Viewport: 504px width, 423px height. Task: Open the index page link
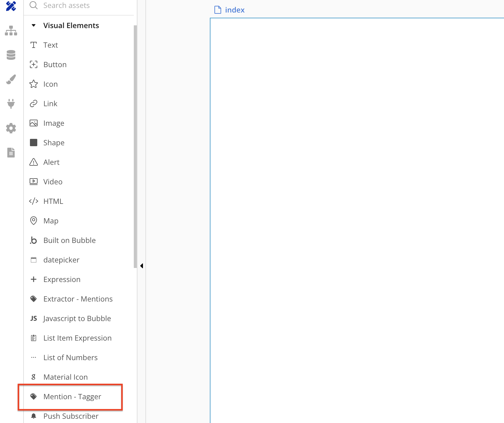point(235,10)
